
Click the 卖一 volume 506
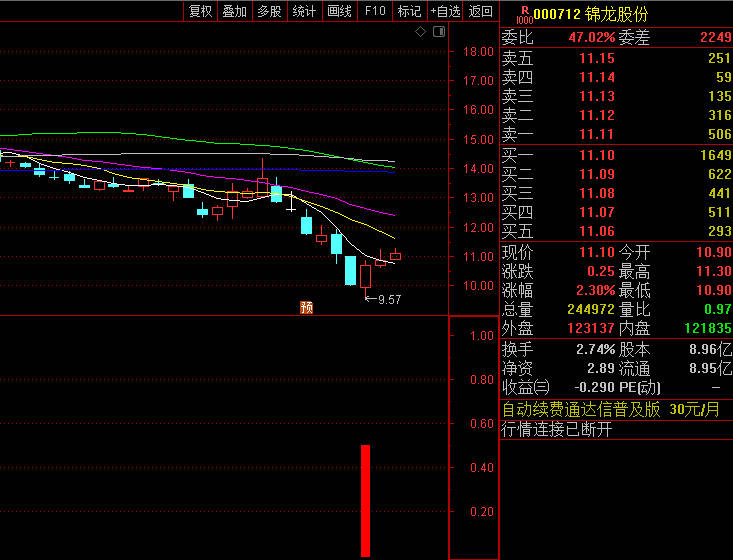pos(720,135)
